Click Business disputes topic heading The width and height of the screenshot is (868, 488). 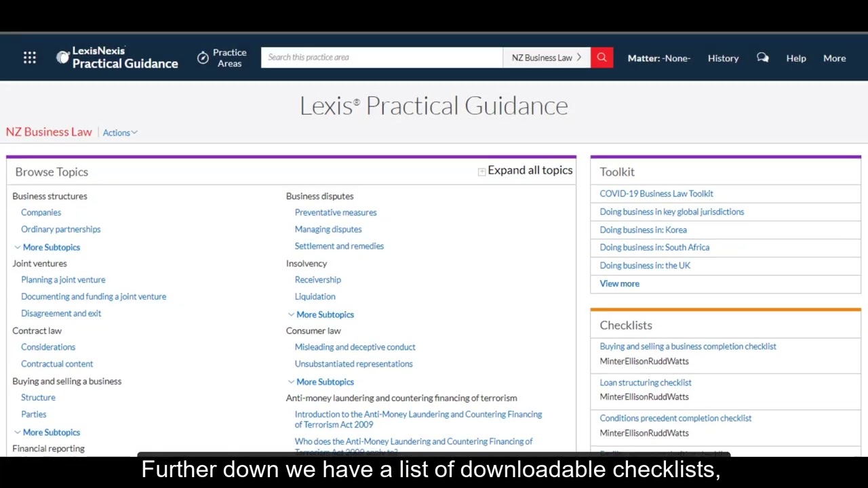click(319, 196)
